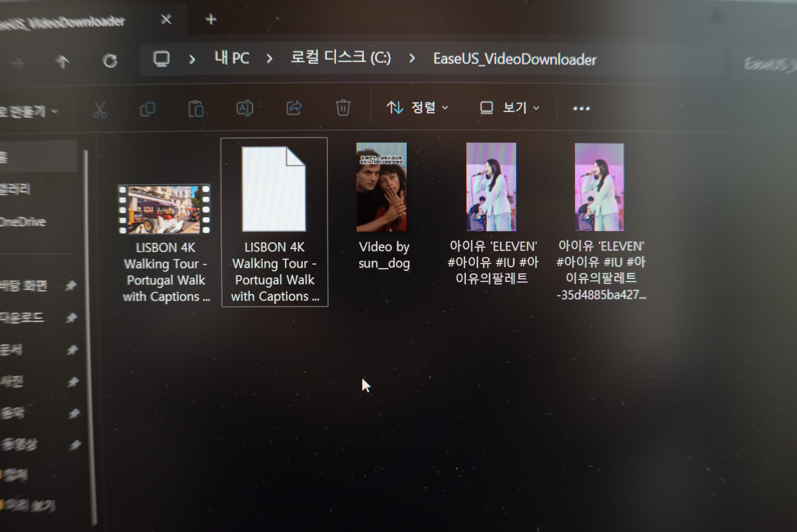The height and width of the screenshot is (532, 797).
Task: Click the Cut scissors icon
Action: point(99,110)
